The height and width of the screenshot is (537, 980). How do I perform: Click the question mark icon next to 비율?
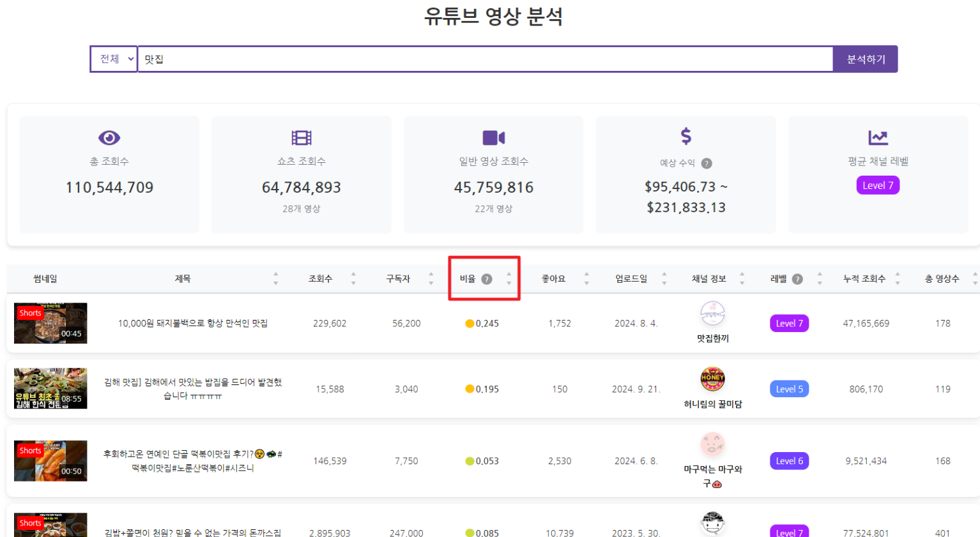(x=487, y=279)
